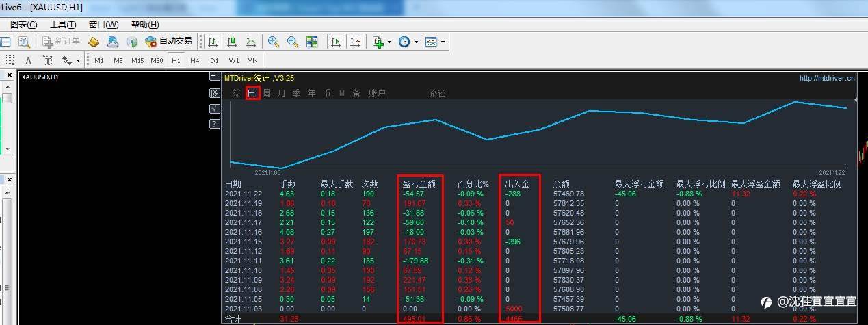Select the 账户 account tab
This screenshot has height=325, width=868.
pyautogui.click(x=378, y=93)
